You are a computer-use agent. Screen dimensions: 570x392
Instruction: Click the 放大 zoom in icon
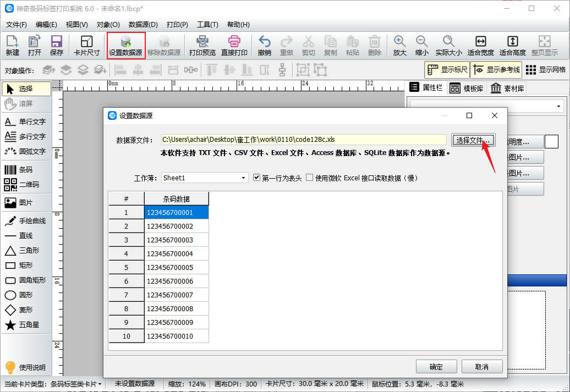point(399,46)
